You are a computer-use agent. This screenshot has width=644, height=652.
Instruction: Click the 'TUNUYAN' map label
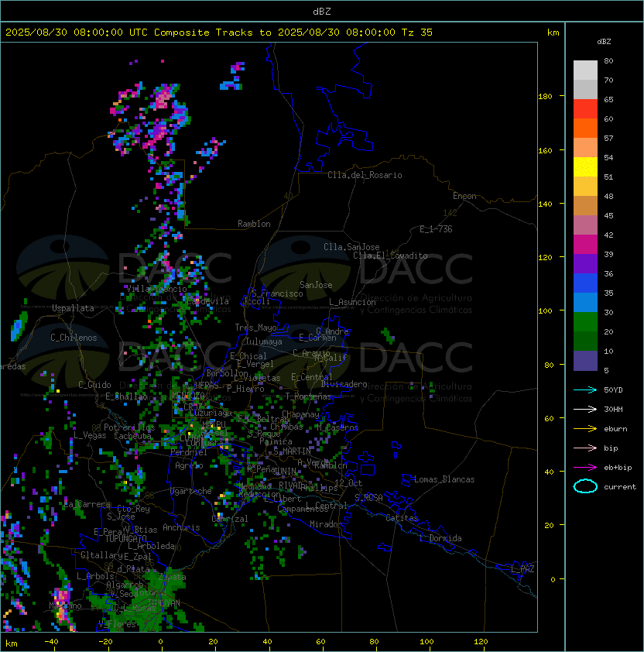[164, 603]
